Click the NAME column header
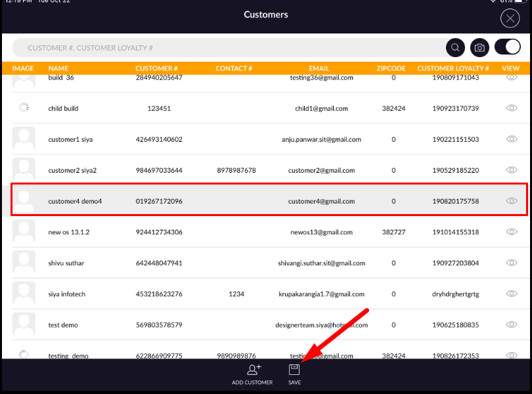The height and width of the screenshot is (394, 532). click(58, 68)
